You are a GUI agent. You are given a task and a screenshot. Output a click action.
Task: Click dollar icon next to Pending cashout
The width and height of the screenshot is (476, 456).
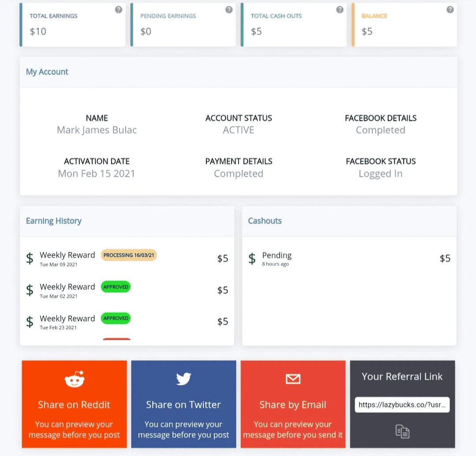(252, 258)
